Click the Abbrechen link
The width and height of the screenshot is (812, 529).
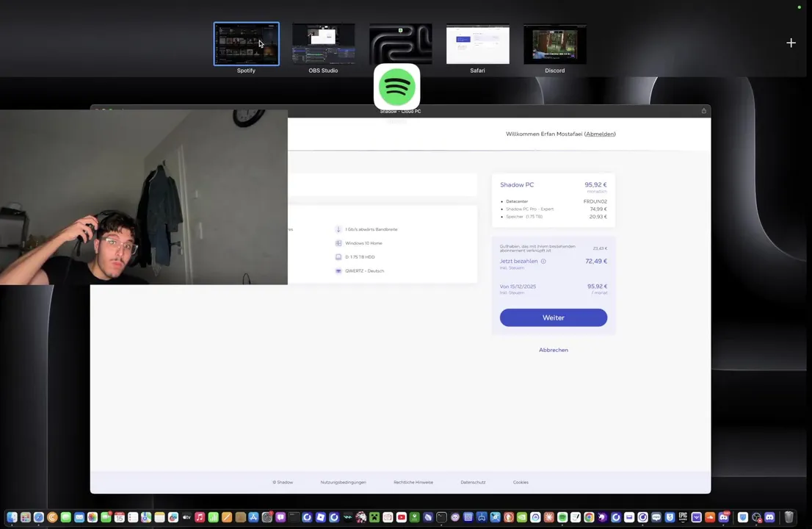(553, 350)
